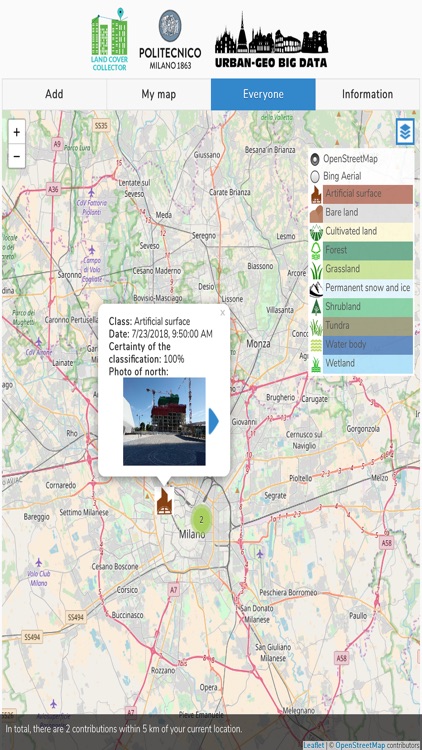422x750 pixels.
Task: Click the Grassland icon in legend
Action: [316, 270]
